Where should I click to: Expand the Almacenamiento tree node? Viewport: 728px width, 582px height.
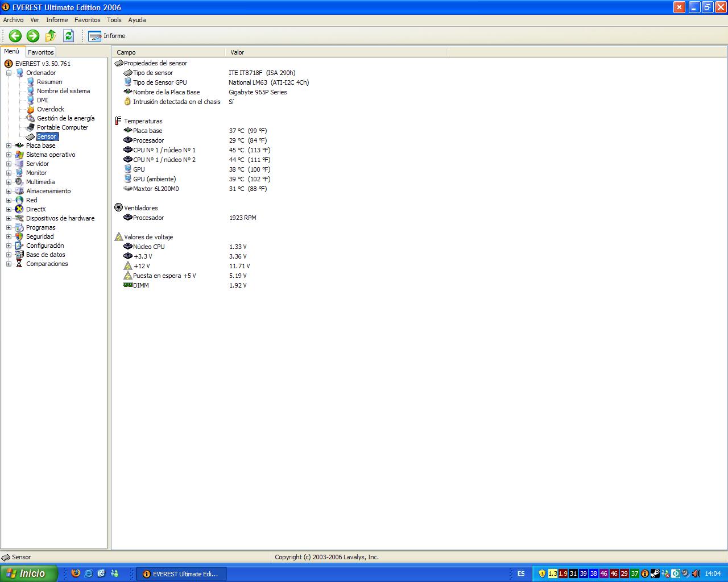[9, 191]
